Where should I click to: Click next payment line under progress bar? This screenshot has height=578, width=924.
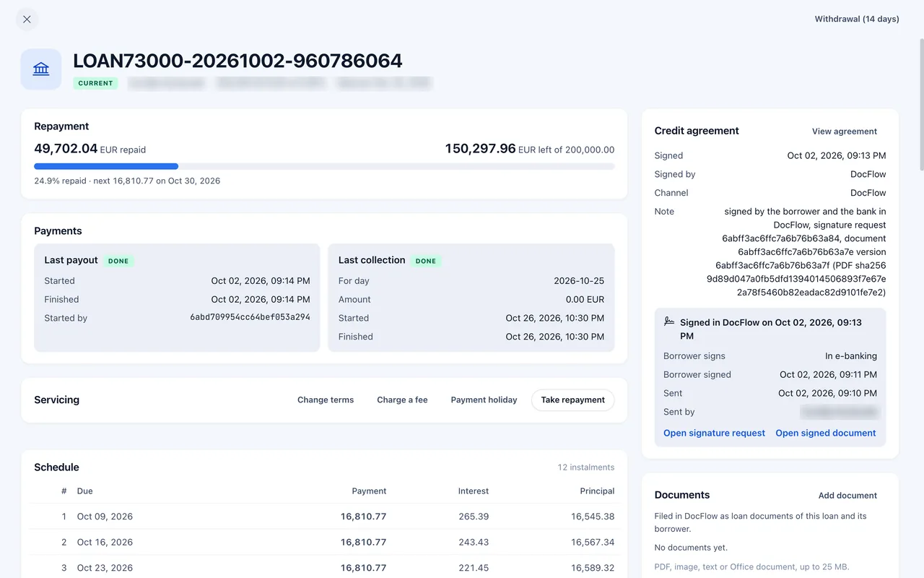point(127,181)
